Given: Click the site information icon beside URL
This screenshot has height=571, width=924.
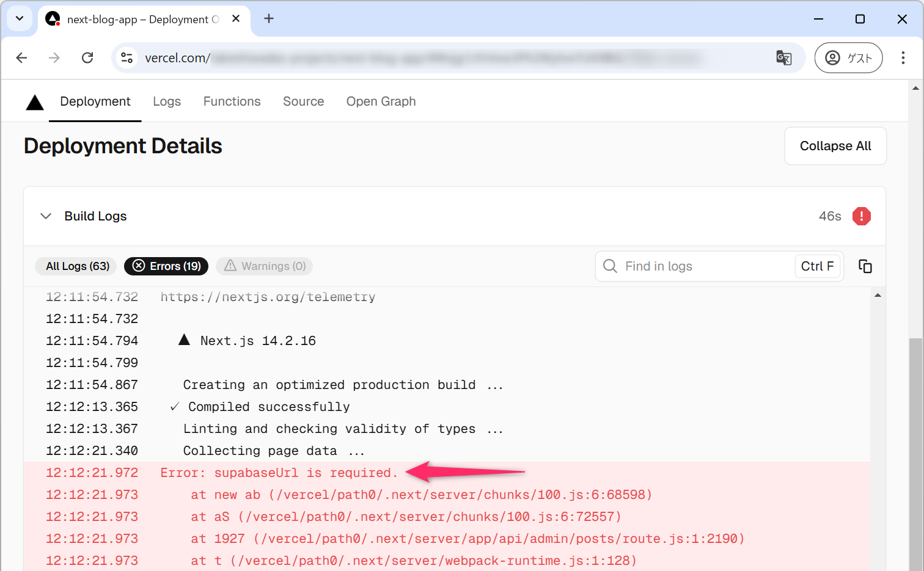Looking at the screenshot, I should (x=127, y=58).
